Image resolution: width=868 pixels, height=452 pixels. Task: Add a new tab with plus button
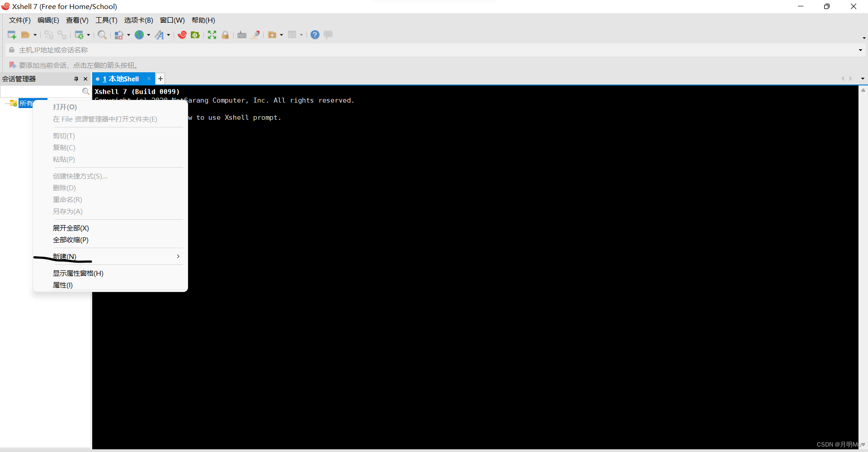[160, 79]
